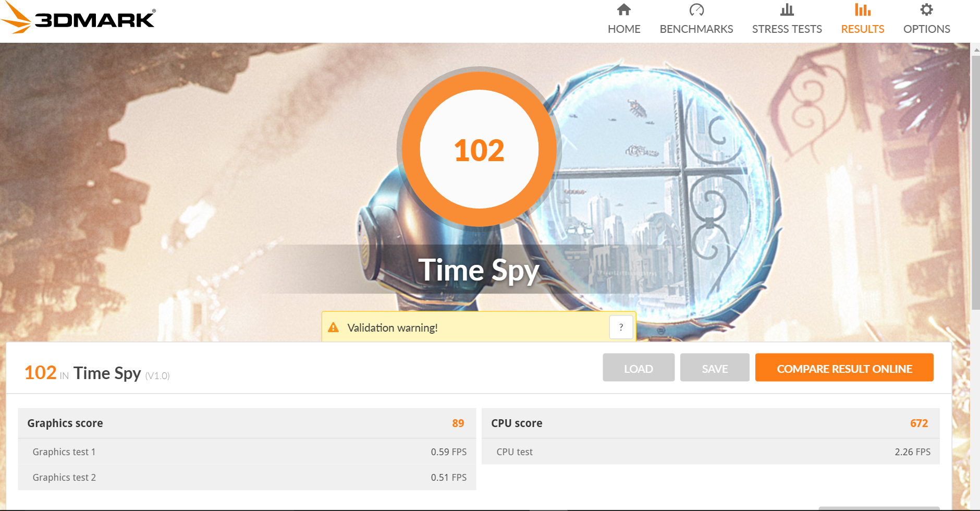The image size is (980, 511).
Task: Click the 'Graphics test 1' row label
Action: click(64, 452)
